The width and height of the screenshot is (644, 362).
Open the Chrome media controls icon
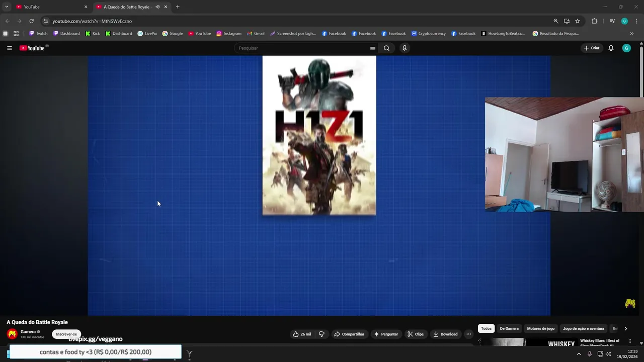point(612,21)
